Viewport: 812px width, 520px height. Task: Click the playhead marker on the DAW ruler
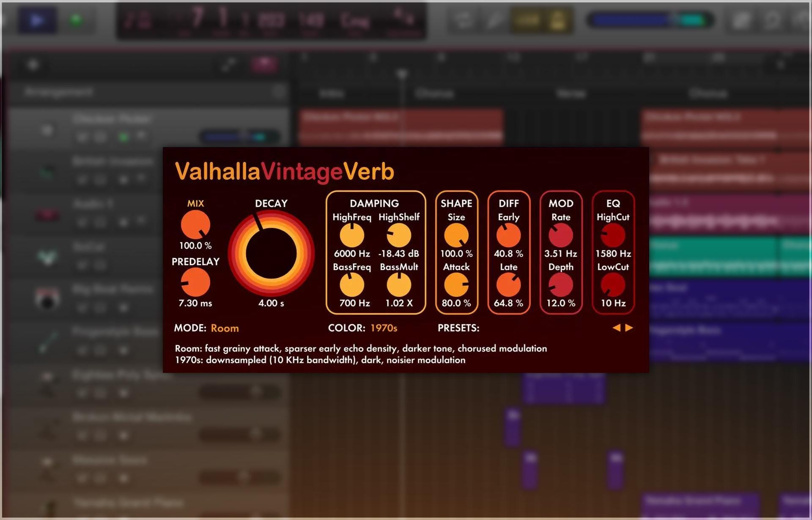pos(402,74)
